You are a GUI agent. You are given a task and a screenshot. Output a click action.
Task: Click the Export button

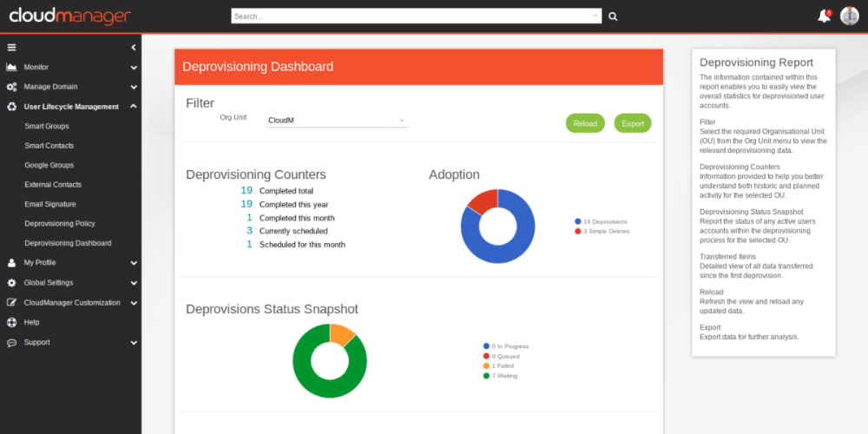pos(633,123)
